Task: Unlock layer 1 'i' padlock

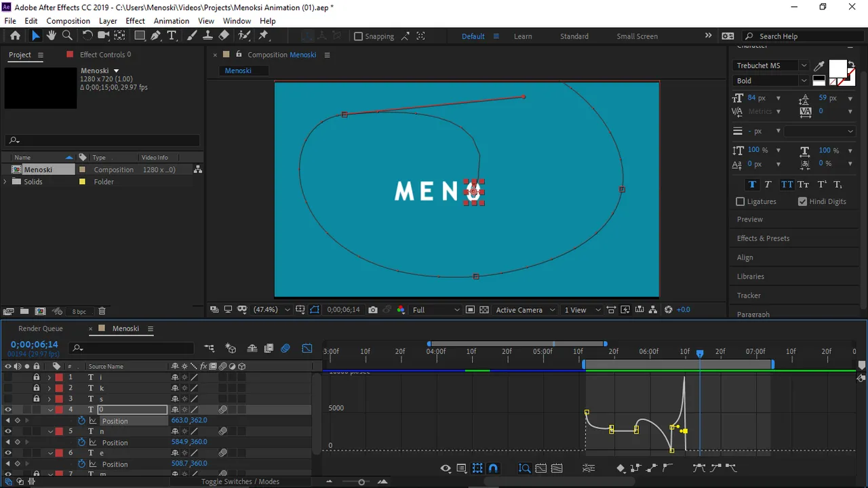Action: pyautogui.click(x=37, y=377)
